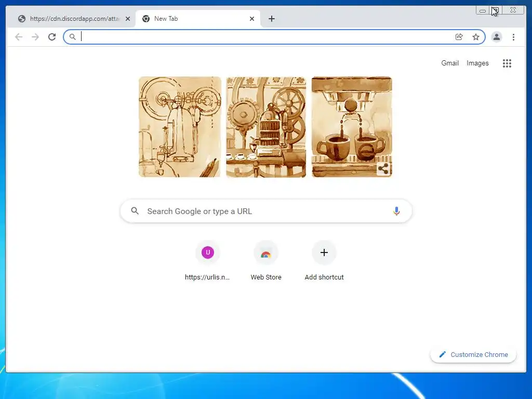Viewport: 532px width, 399px height.
Task: Close the cdn.discordapp.com tab
Action: (x=128, y=19)
